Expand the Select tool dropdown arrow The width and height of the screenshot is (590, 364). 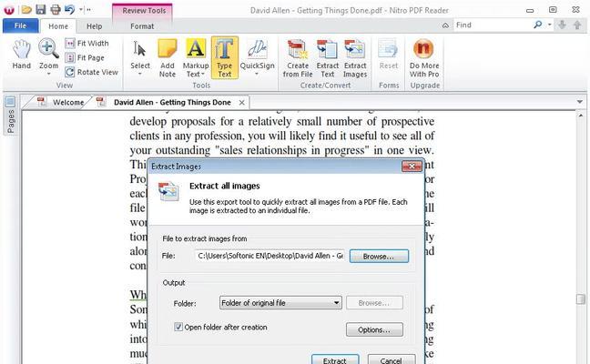click(139, 74)
